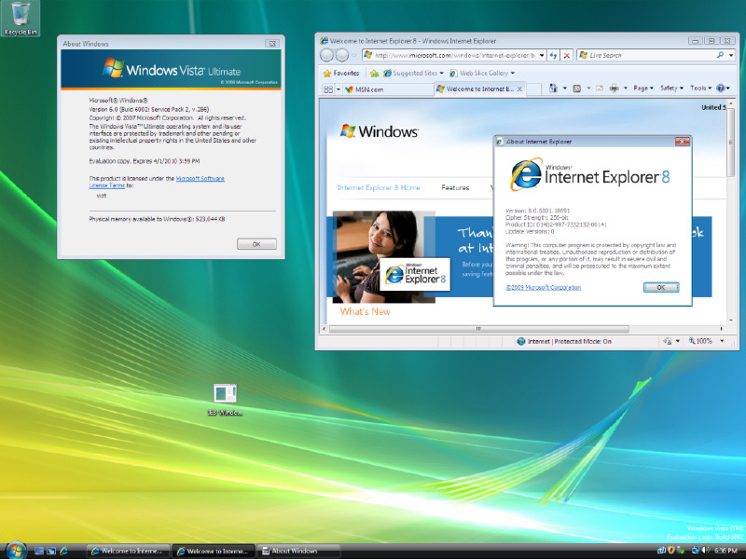Image resolution: width=746 pixels, height=560 pixels.
Task: Open Favorites with the star button
Action: (x=340, y=74)
